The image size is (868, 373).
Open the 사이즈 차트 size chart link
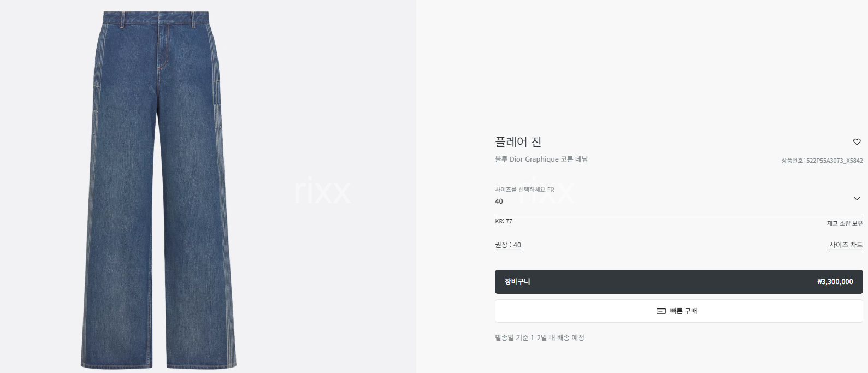[x=846, y=245]
